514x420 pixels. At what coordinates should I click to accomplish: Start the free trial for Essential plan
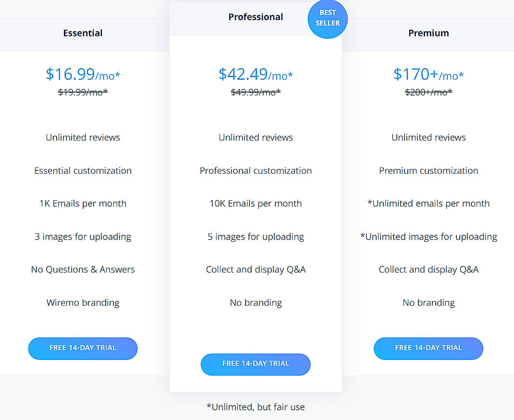(83, 348)
